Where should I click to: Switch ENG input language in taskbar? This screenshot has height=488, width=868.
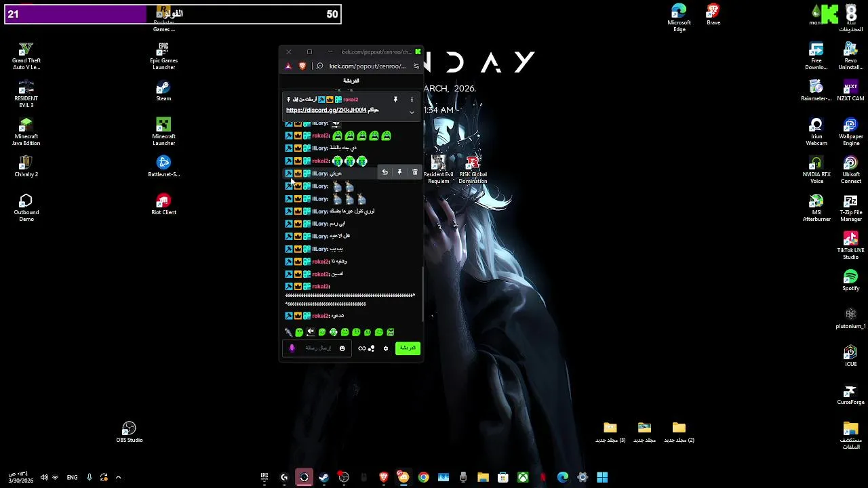click(72, 477)
